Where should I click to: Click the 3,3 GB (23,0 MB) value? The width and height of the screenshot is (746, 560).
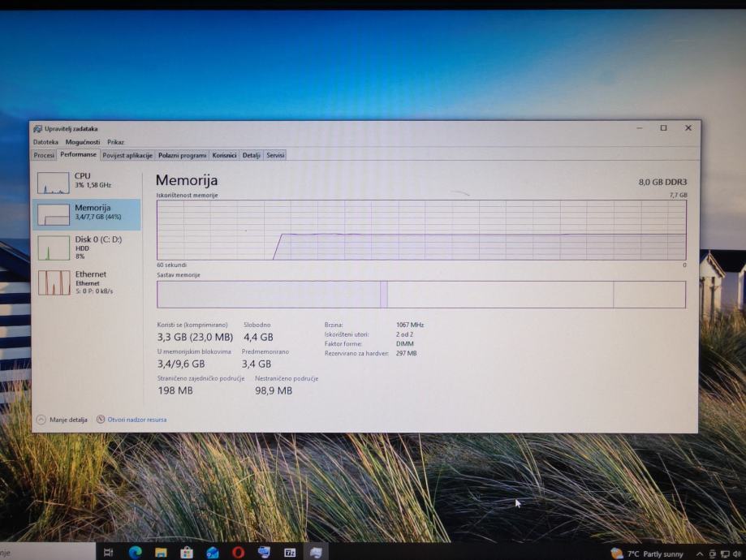pos(195,338)
